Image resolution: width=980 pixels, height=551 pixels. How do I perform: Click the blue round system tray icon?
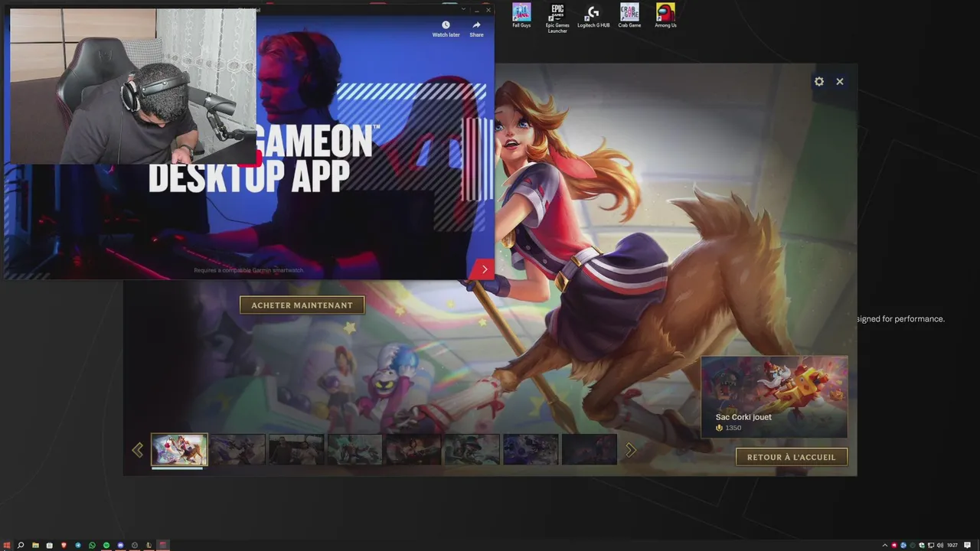(x=903, y=545)
